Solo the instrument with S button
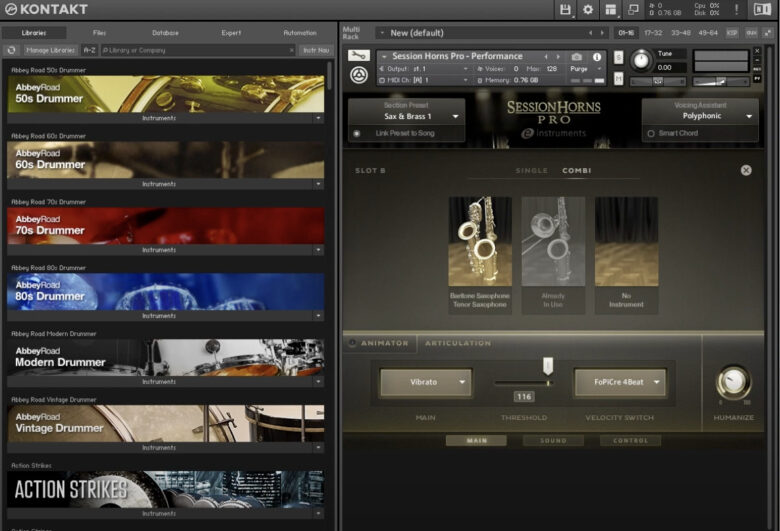This screenshot has height=531, width=780. point(618,57)
